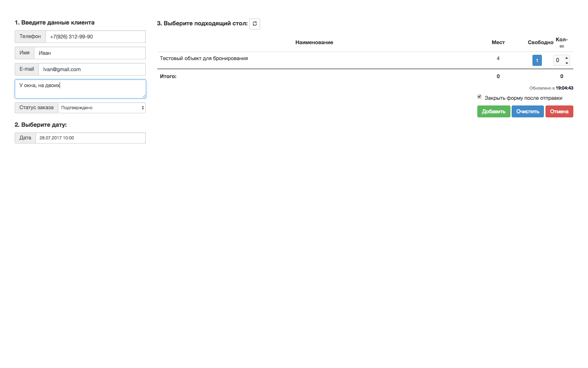Toggle 'Закрыть форму после отправки' checkbox

click(x=479, y=97)
